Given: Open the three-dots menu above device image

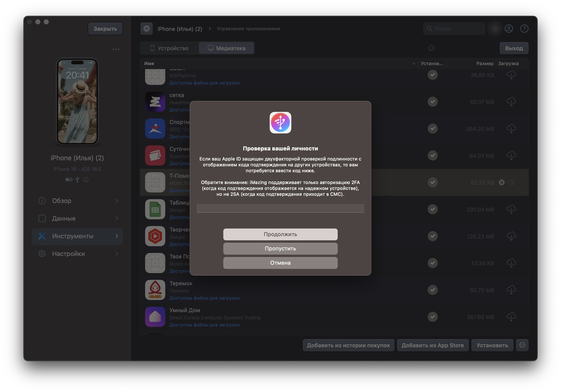Looking at the screenshot, I should pos(116,49).
